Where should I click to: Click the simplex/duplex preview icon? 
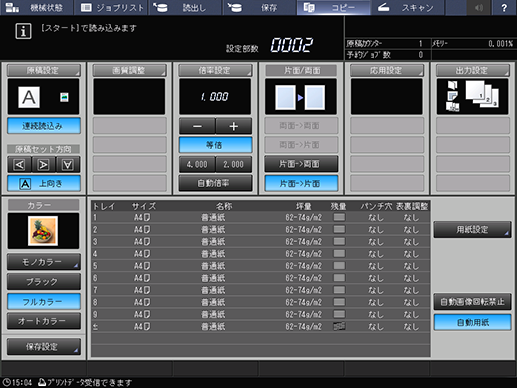point(301,97)
